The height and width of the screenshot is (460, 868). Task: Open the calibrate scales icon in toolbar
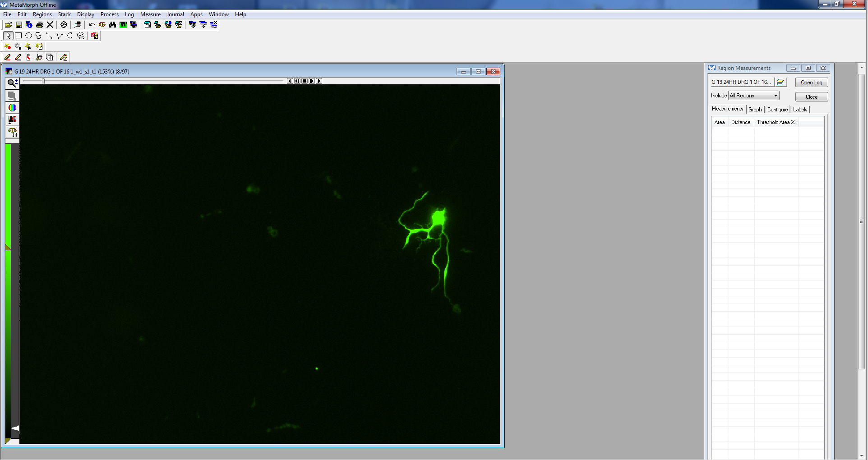coord(102,25)
